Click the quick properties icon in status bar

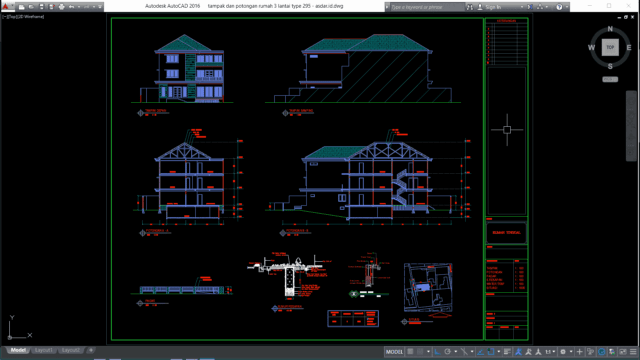click(590, 352)
